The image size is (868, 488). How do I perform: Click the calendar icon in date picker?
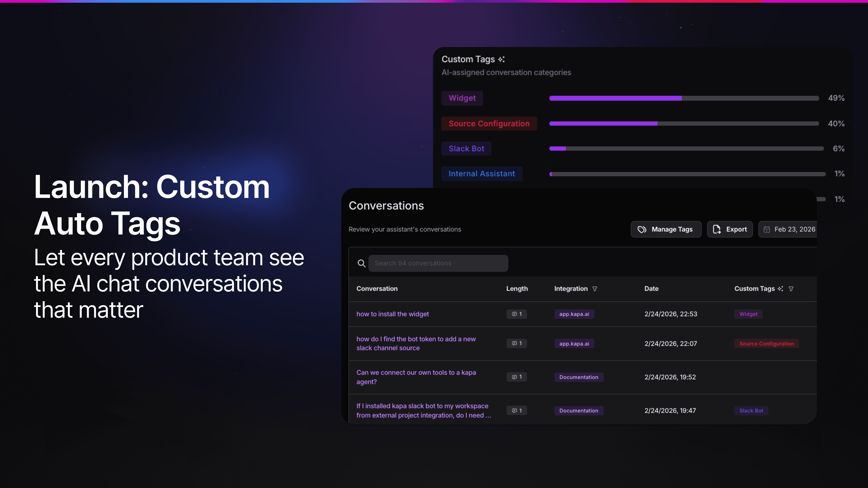[x=767, y=229]
